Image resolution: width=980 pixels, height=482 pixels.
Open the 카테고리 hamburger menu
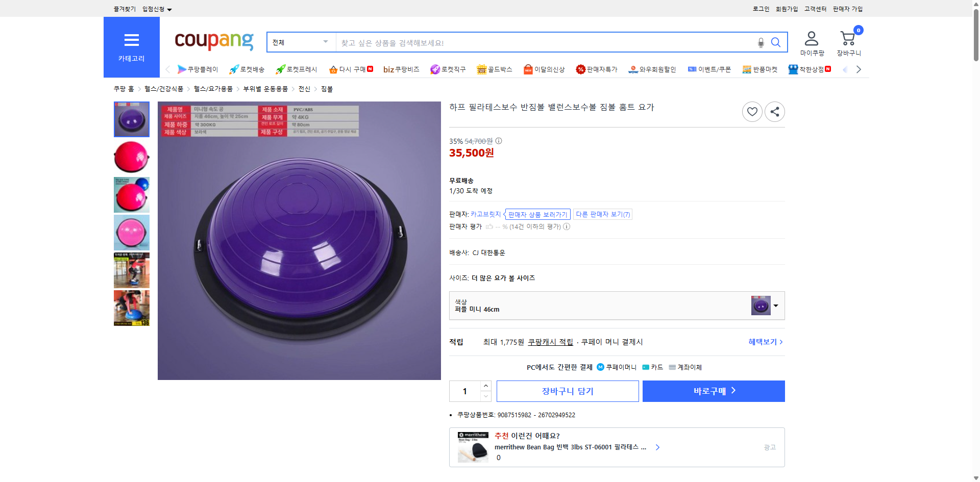131,40
